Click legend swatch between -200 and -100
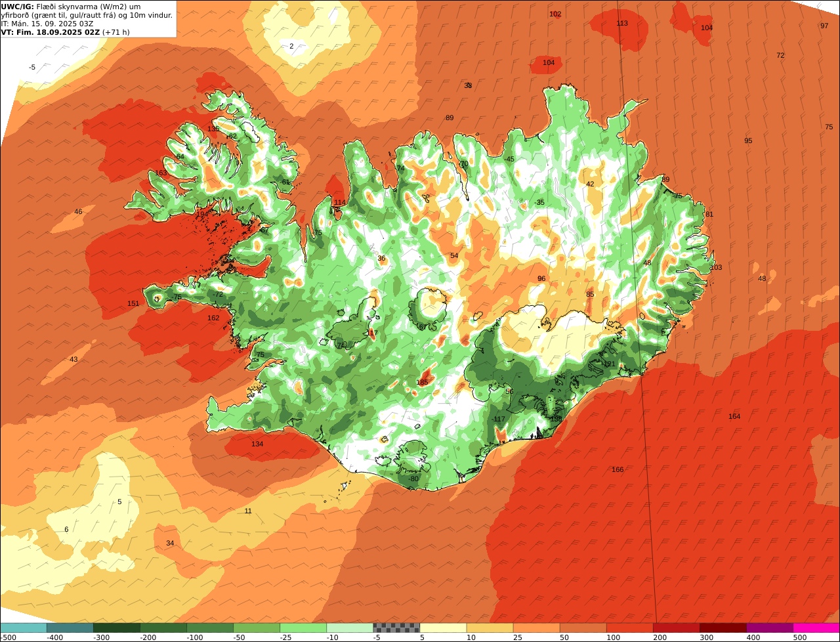This screenshot has width=840, height=642. pyautogui.click(x=163, y=628)
